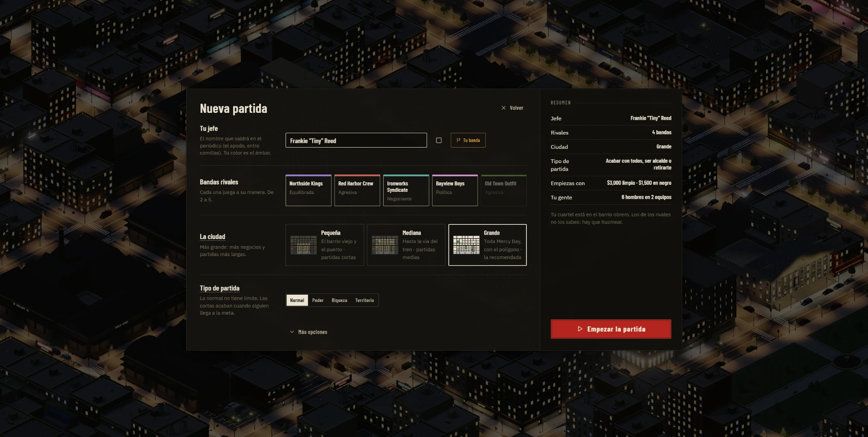Click the Bandas rivales section heading
Viewport: 868px width, 437px height.
219,182
